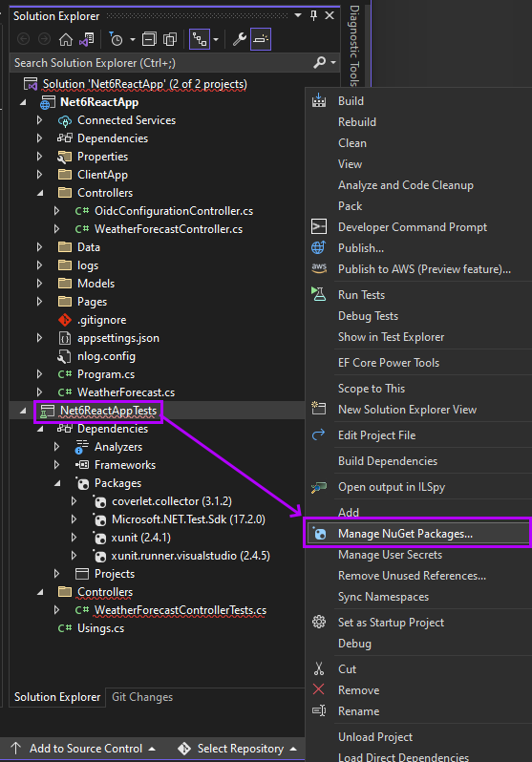Open the pending changes filter dropdown arrow
Viewport: 532px width, 762px height.
132,40
